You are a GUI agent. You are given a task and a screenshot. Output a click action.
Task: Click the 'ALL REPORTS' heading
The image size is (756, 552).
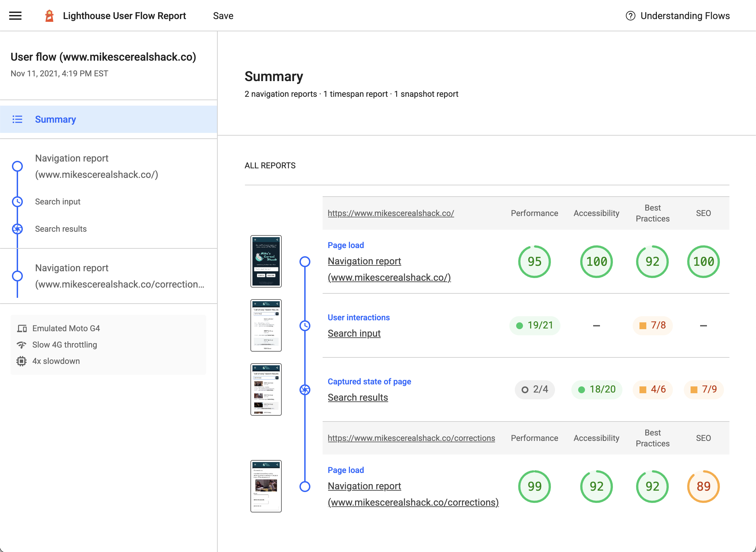click(270, 166)
